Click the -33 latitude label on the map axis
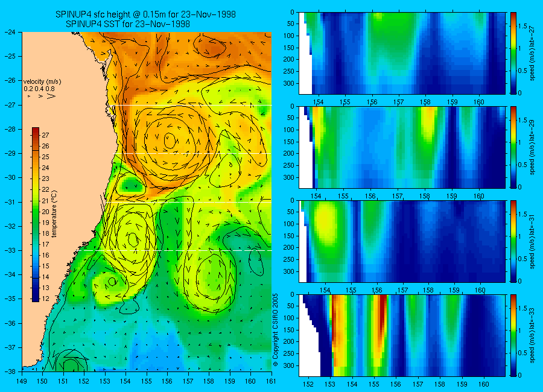The width and height of the screenshot is (543, 392). coord(10,250)
